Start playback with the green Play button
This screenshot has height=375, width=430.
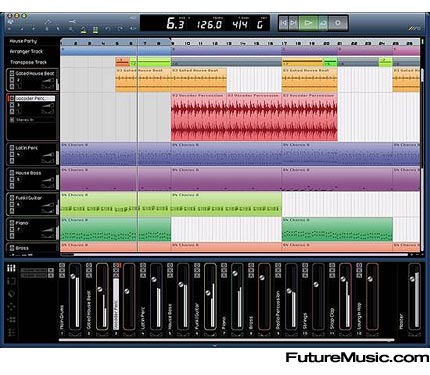pyautogui.click(x=308, y=23)
